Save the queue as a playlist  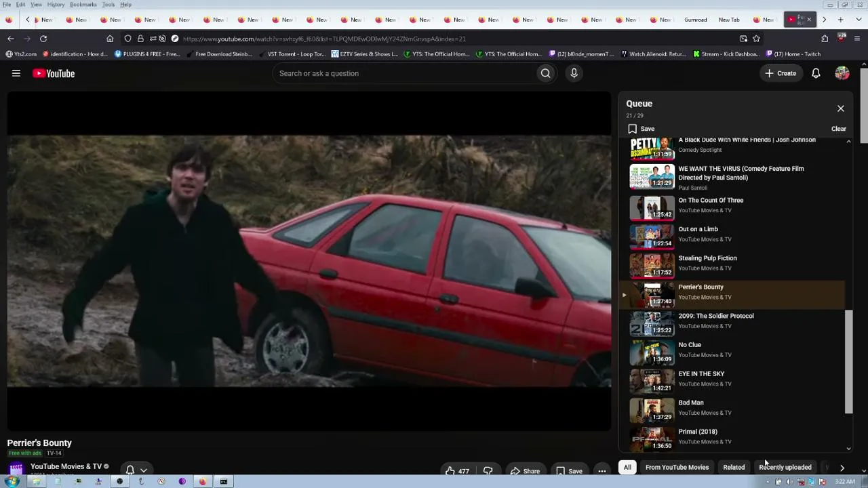click(x=641, y=129)
